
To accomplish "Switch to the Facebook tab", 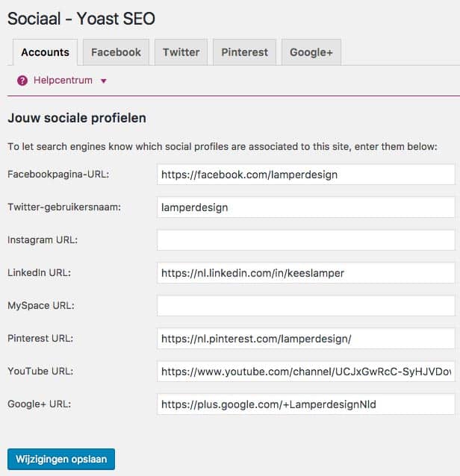I will [x=116, y=52].
